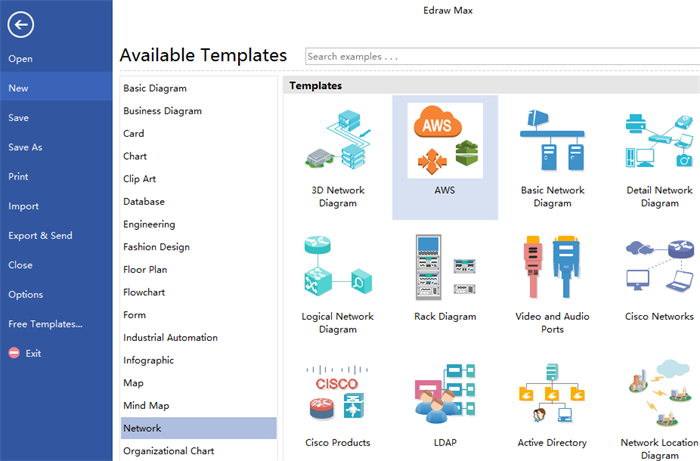Follow the Free Templates... link
The width and height of the screenshot is (700, 461).
pyautogui.click(x=45, y=324)
